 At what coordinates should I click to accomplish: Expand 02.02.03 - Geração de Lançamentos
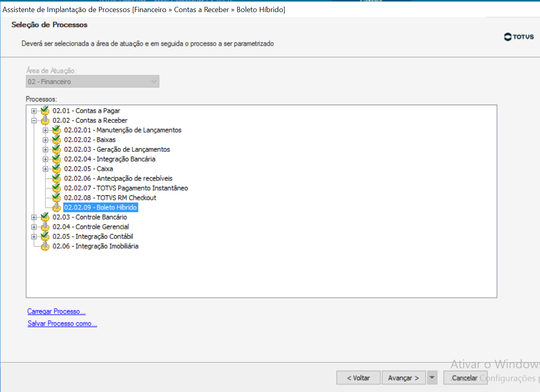(46, 149)
